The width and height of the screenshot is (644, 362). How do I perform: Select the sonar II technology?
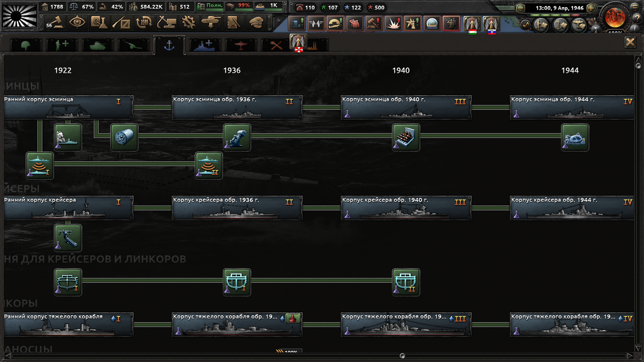pyautogui.click(x=209, y=166)
